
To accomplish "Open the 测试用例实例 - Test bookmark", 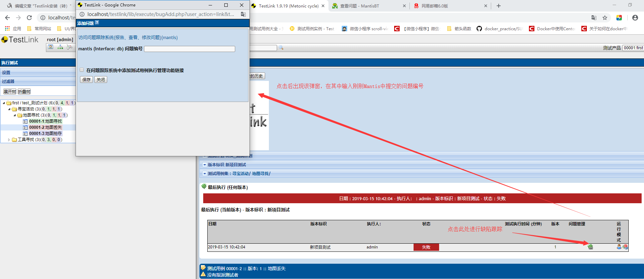I will (x=312, y=29).
